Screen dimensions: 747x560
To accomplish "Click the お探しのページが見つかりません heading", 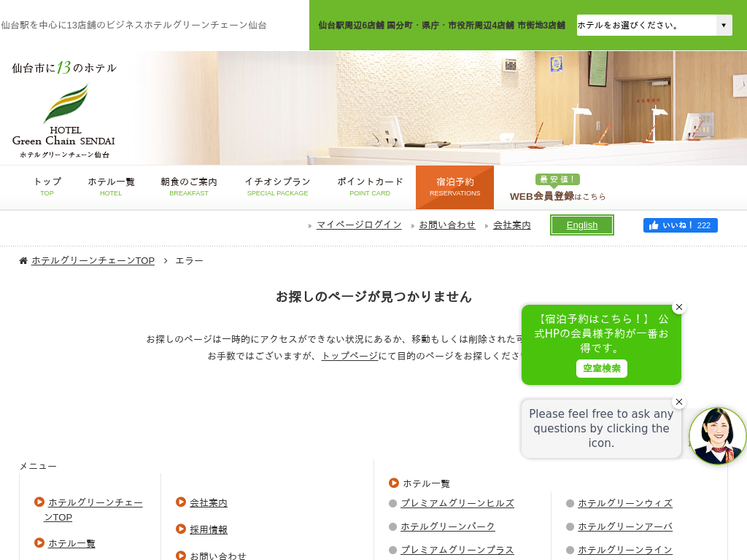I will pyautogui.click(x=374, y=297).
